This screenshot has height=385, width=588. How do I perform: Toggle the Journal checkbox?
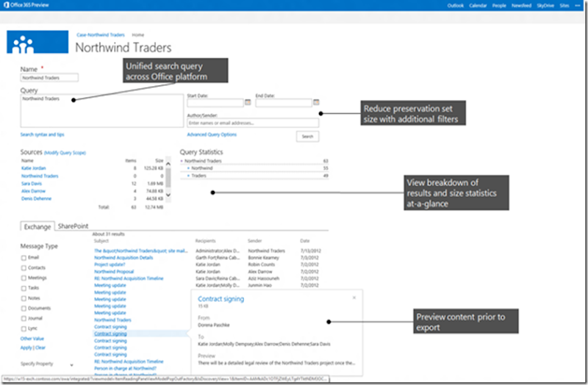point(24,319)
